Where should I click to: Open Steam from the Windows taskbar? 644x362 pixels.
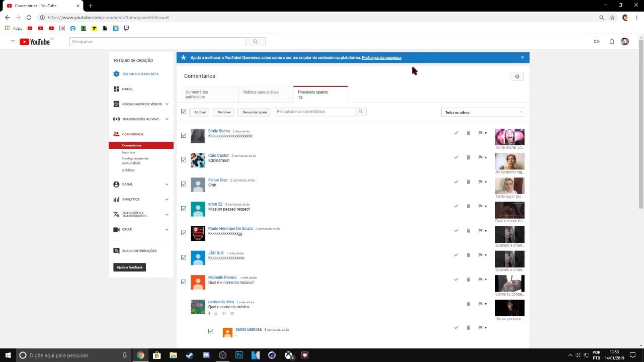pos(190,355)
